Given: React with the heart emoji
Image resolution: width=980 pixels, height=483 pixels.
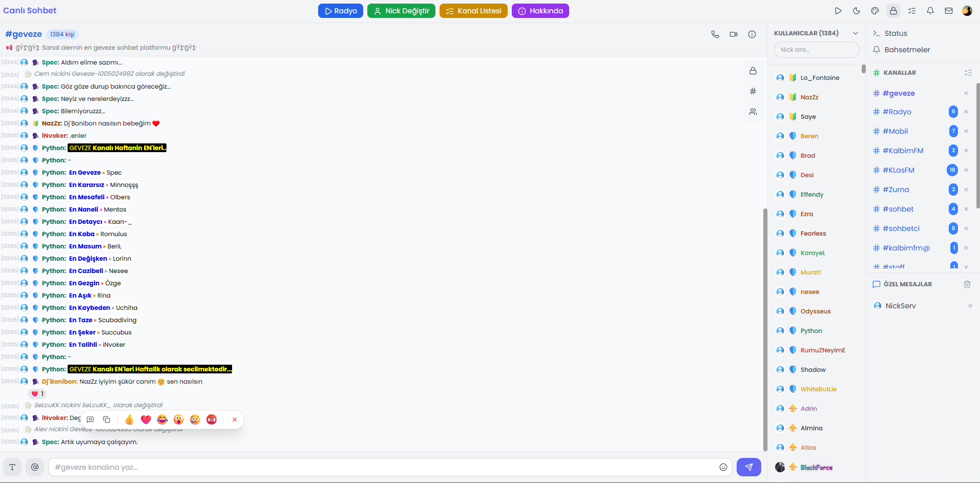Looking at the screenshot, I should click(146, 419).
